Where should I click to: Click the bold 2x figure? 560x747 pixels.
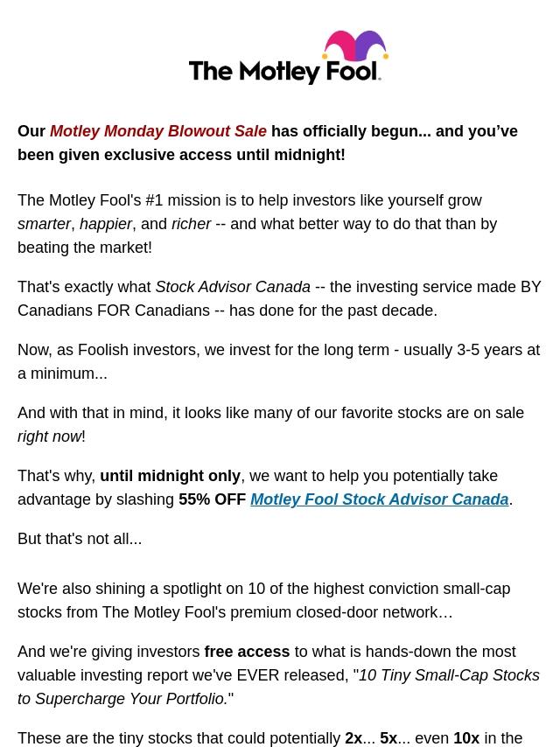click(353, 738)
